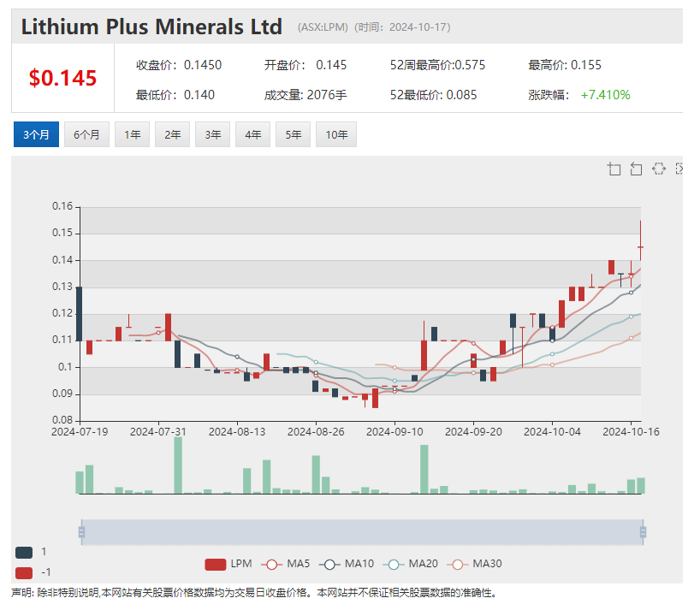
Task: Click the tallest volume bar near 2024-07-31
Action: click(178, 465)
